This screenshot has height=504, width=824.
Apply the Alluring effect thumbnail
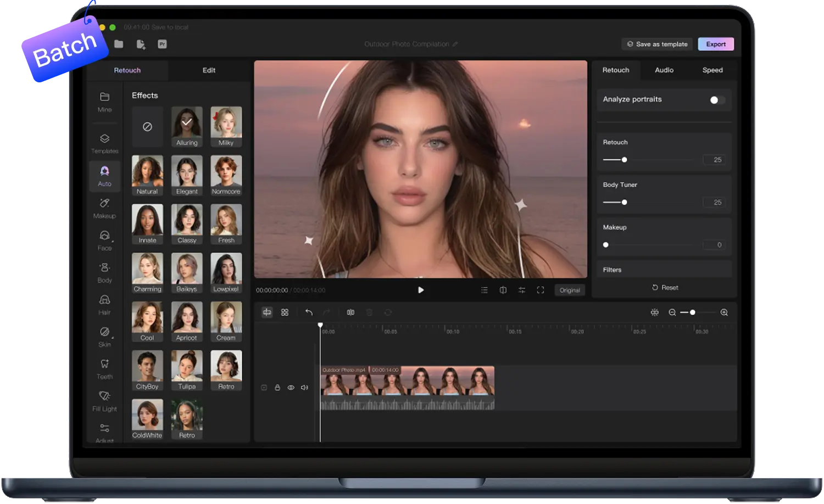pyautogui.click(x=187, y=127)
